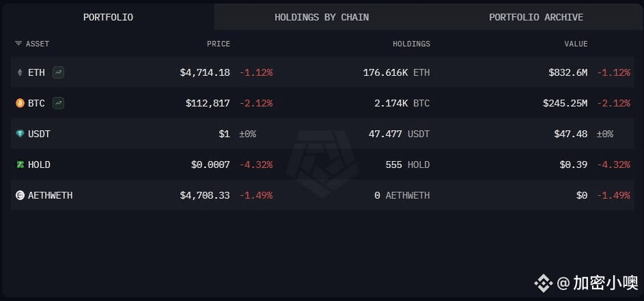Click the Binance logo in watermark
Screen dimensions: 644x301
pyautogui.click(x=543, y=283)
